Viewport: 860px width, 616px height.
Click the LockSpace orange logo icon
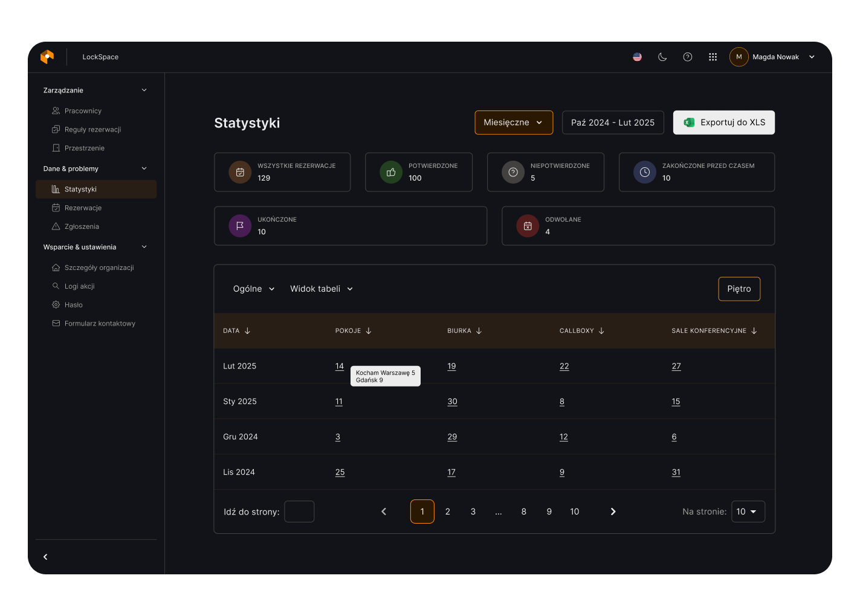pyautogui.click(x=47, y=57)
